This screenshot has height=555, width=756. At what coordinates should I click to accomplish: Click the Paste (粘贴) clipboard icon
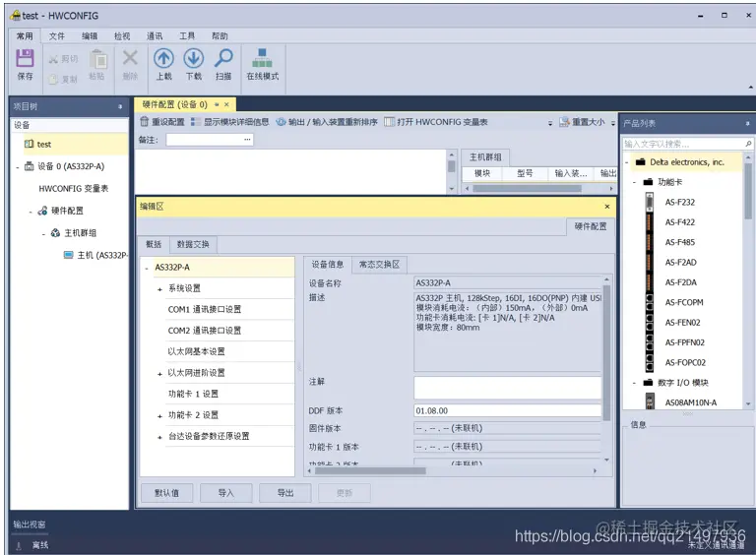coord(98,59)
